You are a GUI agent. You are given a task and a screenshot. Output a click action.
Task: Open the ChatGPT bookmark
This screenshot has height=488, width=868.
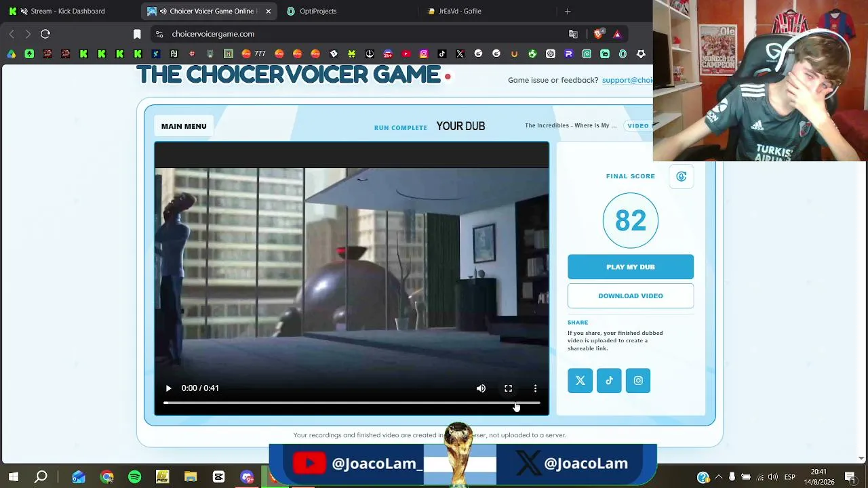point(551,54)
